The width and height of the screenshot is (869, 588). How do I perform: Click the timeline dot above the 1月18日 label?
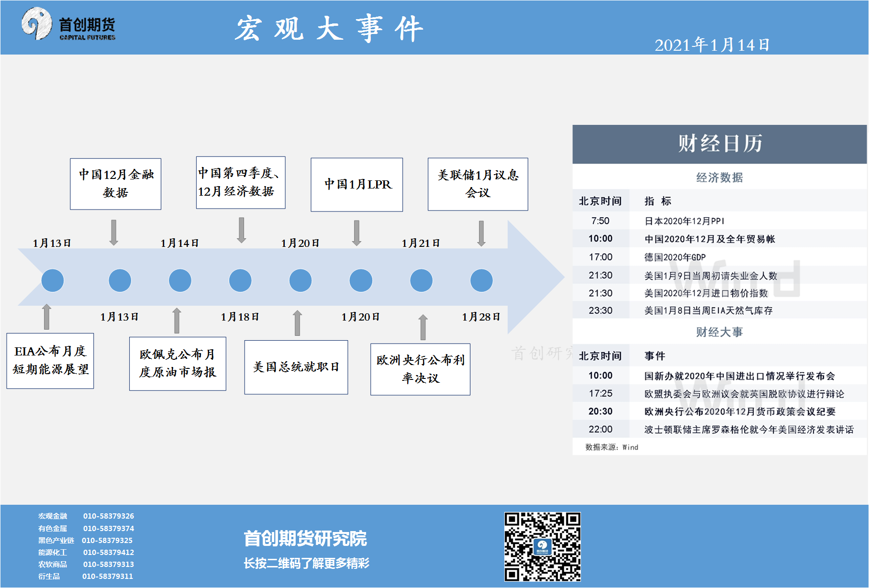point(240,280)
